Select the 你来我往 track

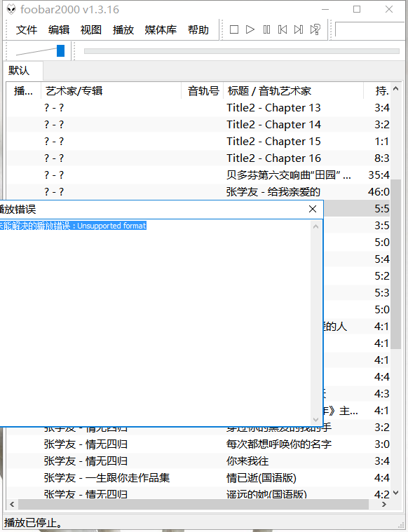198,461
